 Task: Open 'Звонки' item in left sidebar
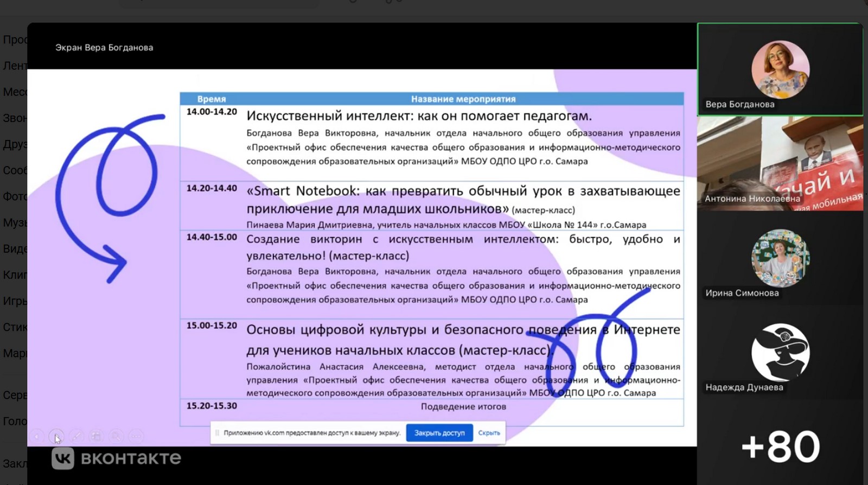click(x=14, y=118)
